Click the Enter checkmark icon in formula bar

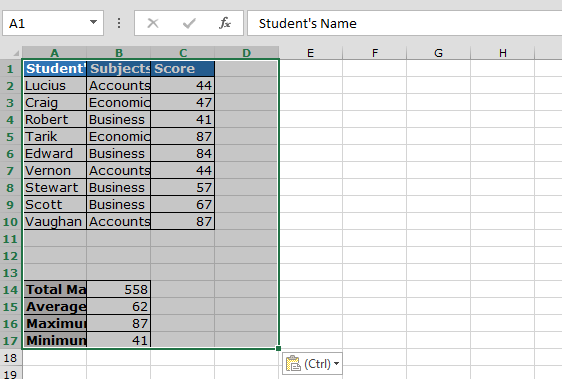coord(189,23)
